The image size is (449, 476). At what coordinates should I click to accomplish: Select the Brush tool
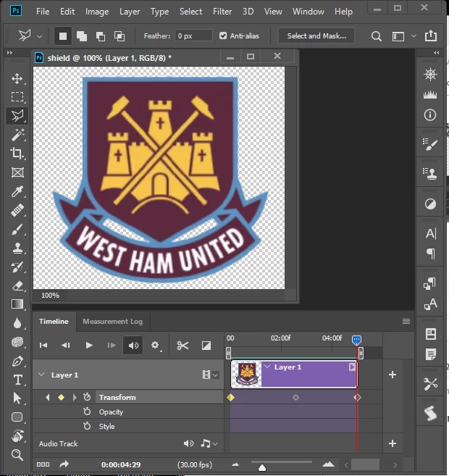17,229
